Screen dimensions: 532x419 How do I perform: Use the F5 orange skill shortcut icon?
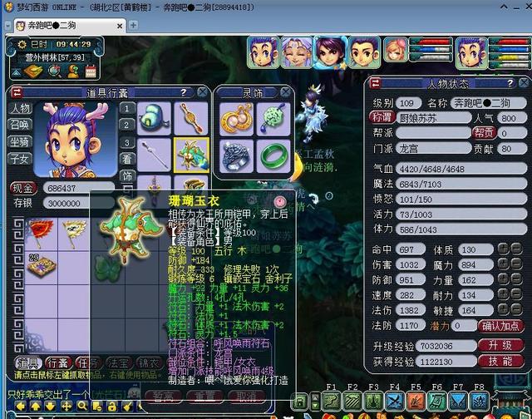point(416,402)
